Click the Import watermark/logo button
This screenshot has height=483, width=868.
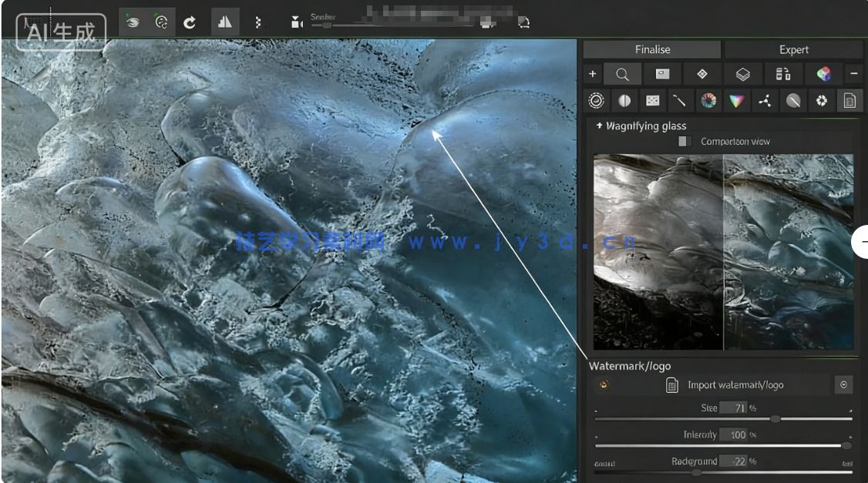coord(725,385)
